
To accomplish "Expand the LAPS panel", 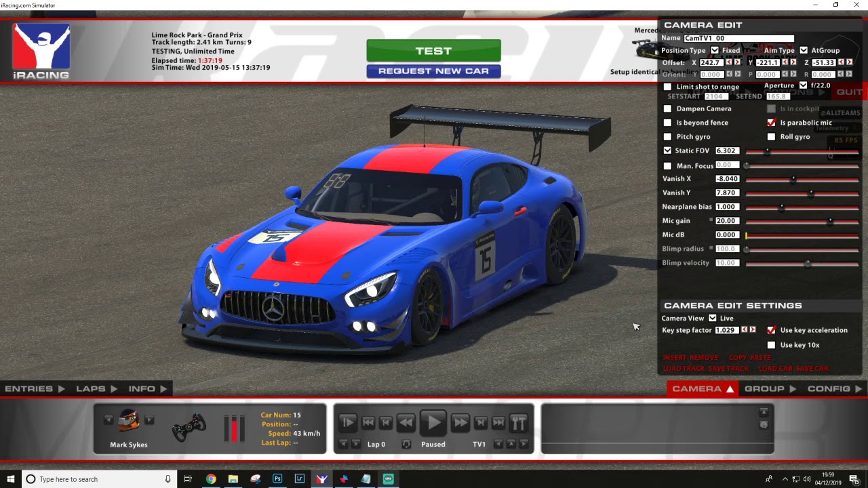I will coord(97,388).
